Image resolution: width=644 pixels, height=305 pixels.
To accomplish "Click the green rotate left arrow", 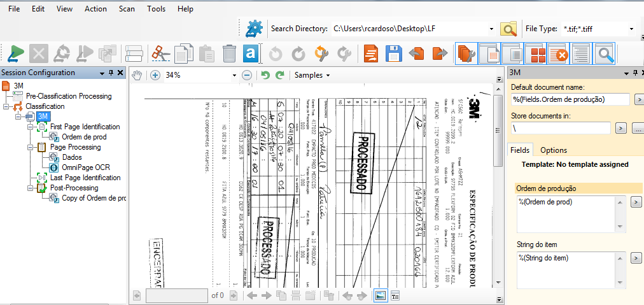I will tap(266, 75).
